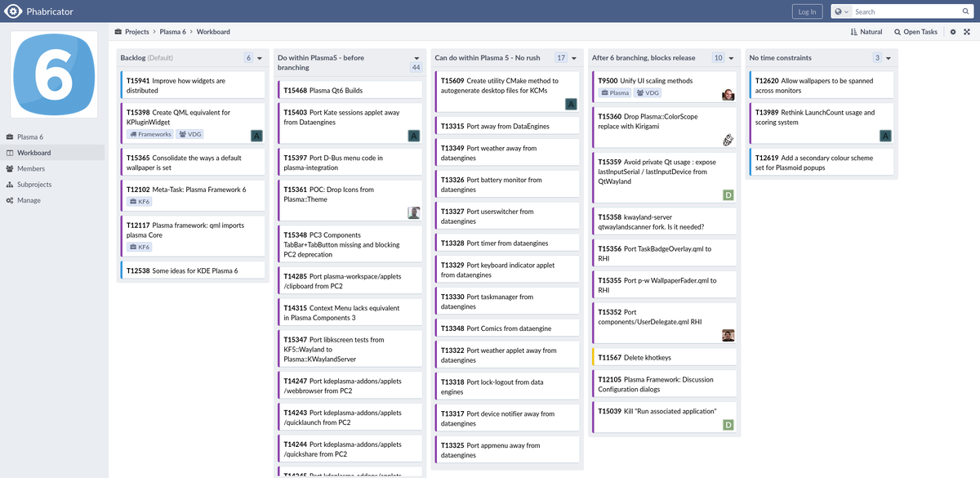Click the Plasma 6 breadcrumb link
Image resolution: width=980 pixels, height=478 pixels.
click(x=172, y=32)
